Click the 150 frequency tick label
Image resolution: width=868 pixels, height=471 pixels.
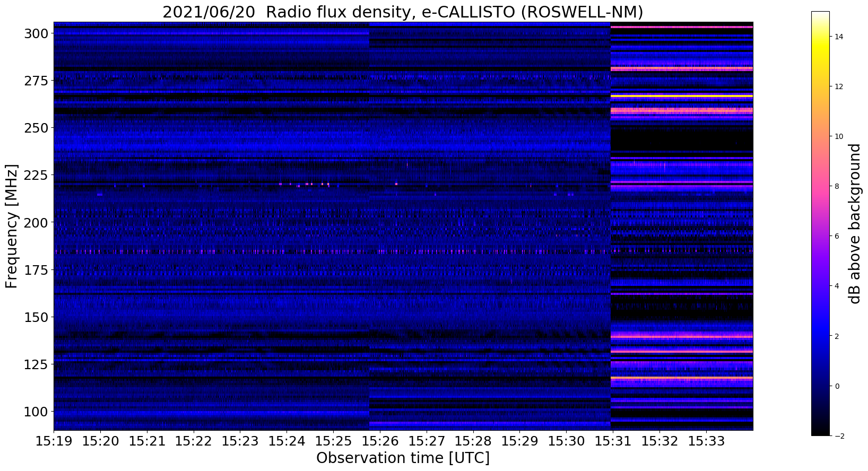[37, 317]
